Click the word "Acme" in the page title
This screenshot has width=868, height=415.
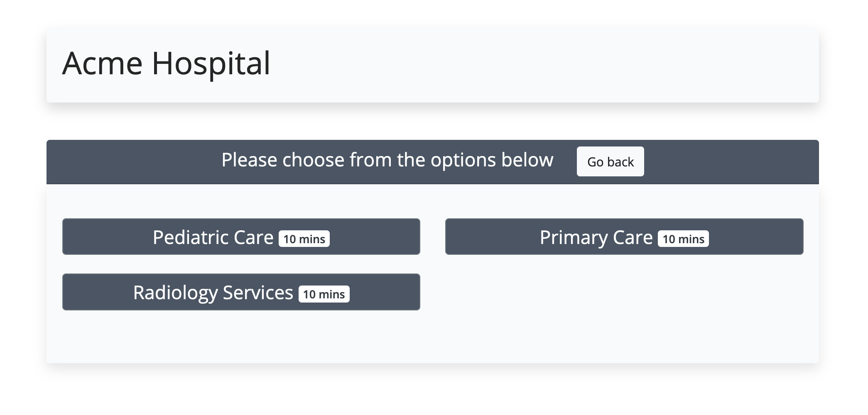point(102,63)
